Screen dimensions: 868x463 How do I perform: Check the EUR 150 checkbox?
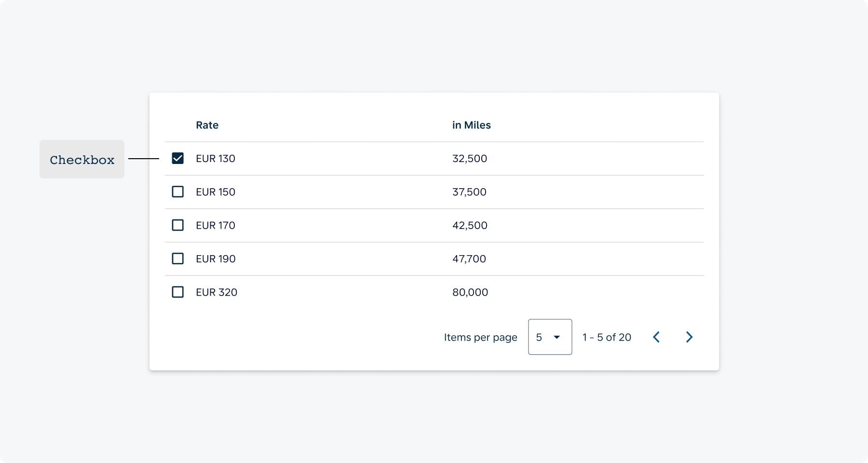click(178, 191)
